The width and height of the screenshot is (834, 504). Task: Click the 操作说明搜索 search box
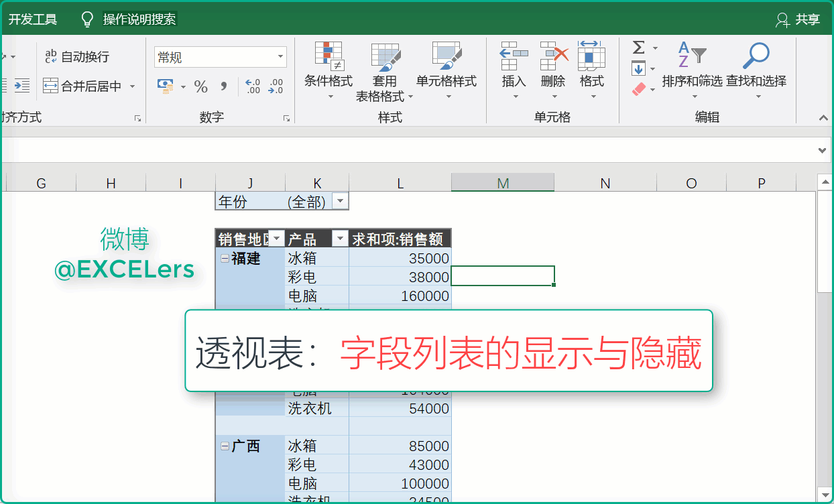(139, 19)
